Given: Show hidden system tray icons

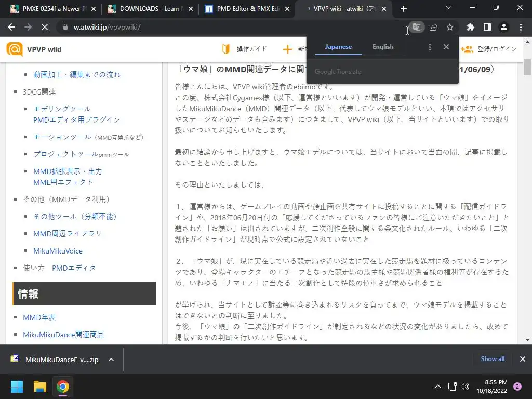Looking at the screenshot, I should (438, 387).
